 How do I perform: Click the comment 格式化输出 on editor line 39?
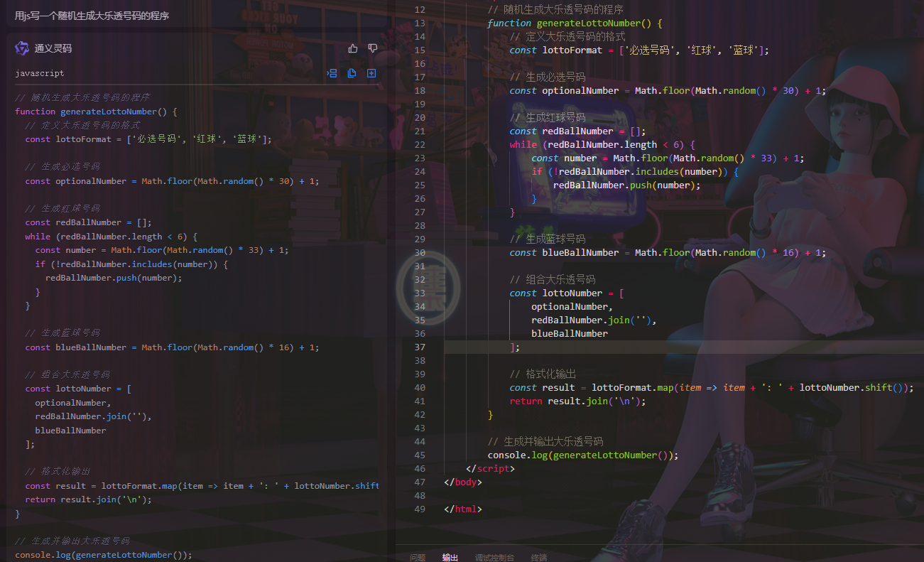(x=543, y=374)
